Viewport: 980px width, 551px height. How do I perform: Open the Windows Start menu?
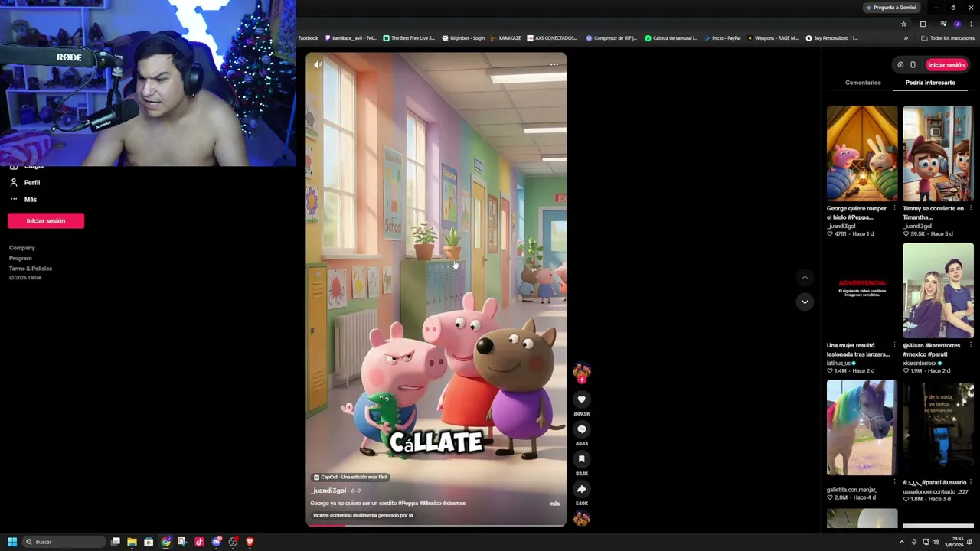point(12,542)
